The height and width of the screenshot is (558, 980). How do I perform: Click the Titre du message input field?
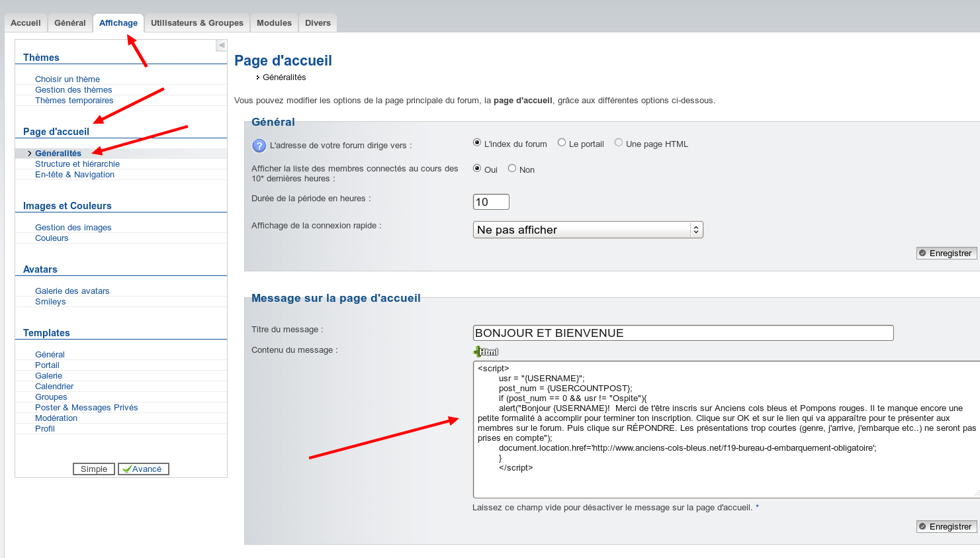pyautogui.click(x=683, y=333)
